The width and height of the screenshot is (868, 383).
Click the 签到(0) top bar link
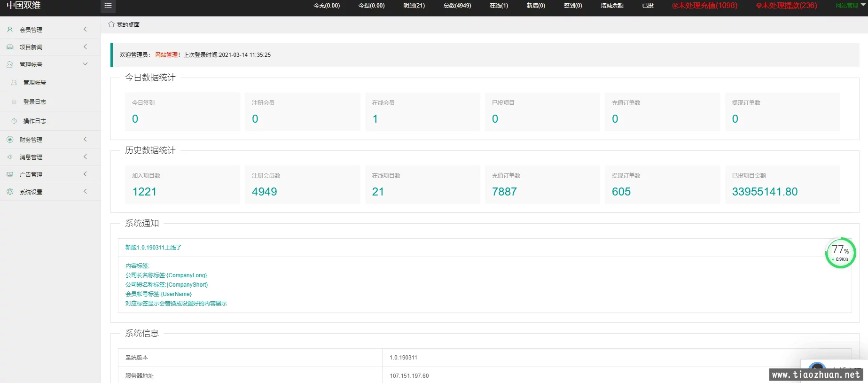click(573, 6)
